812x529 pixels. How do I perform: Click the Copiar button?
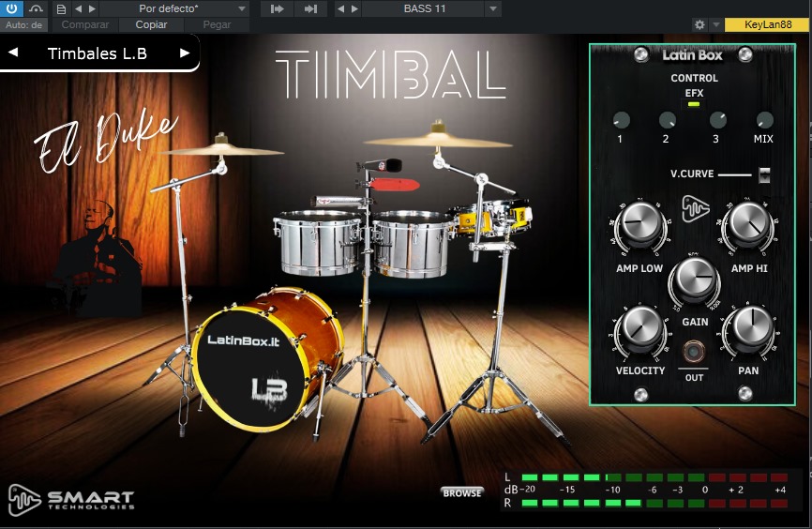[x=151, y=25]
